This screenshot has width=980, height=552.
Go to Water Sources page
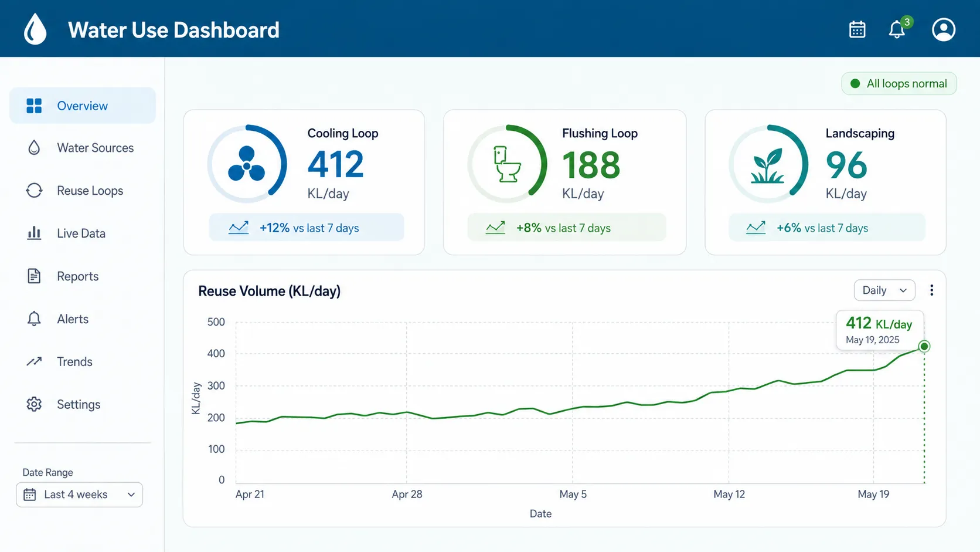pyautogui.click(x=83, y=148)
